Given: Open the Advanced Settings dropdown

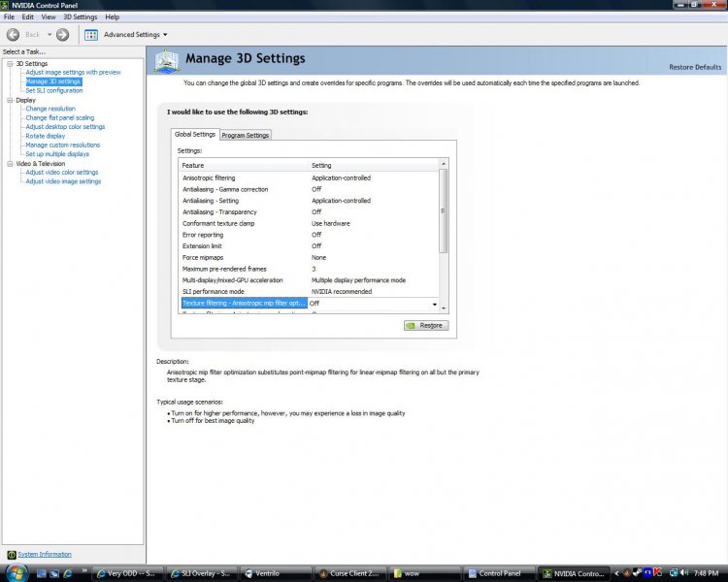Looking at the screenshot, I should click(x=165, y=35).
